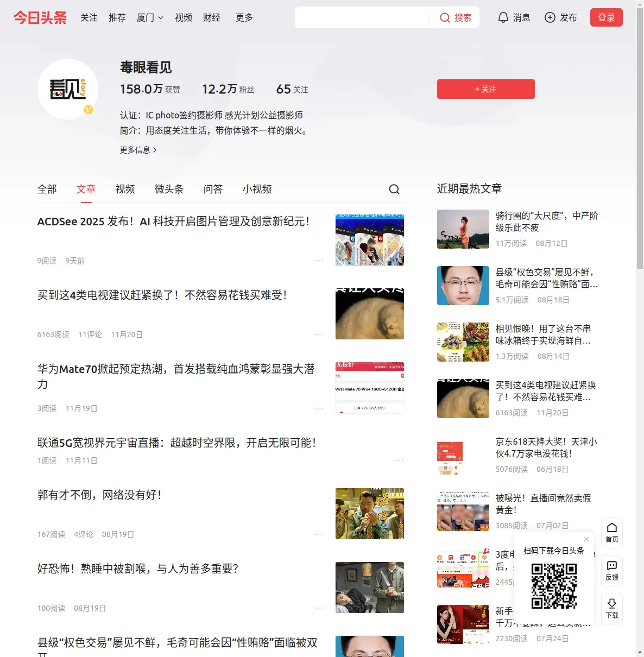The width and height of the screenshot is (644, 657).
Task: Follow the author with +关注 button
Action: (486, 89)
